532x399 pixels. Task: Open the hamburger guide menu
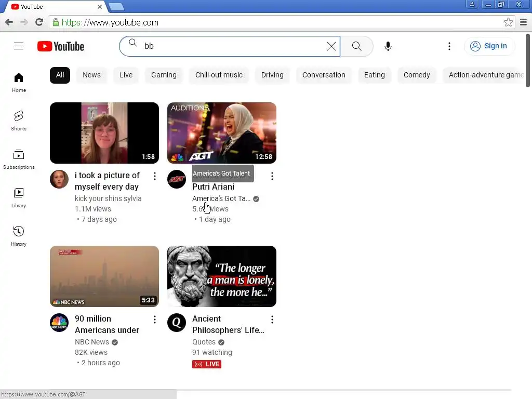pyautogui.click(x=19, y=46)
